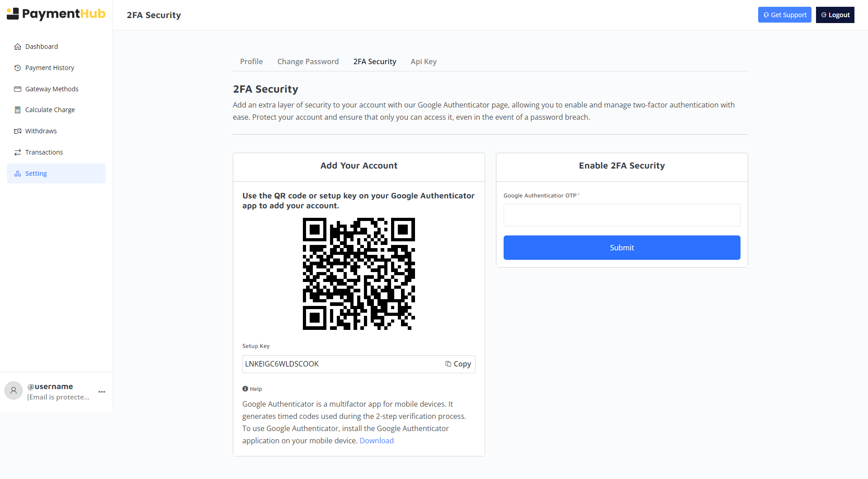Click the Setting icon in sidebar
The width and height of the screenshot is (868, 479).
click(x=18, y=174)
